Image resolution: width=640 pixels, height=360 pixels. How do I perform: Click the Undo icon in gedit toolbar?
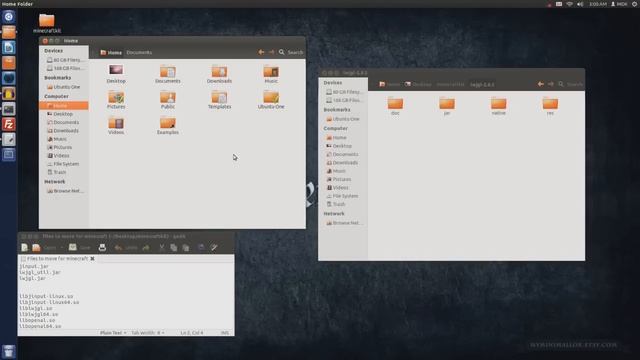click(x=118, y=248)
